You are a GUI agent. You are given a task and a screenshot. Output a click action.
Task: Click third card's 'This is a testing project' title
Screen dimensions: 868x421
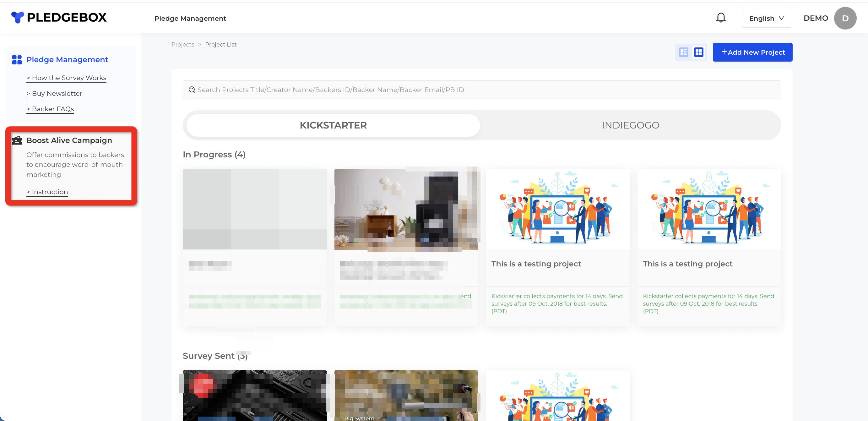(536, 264)
